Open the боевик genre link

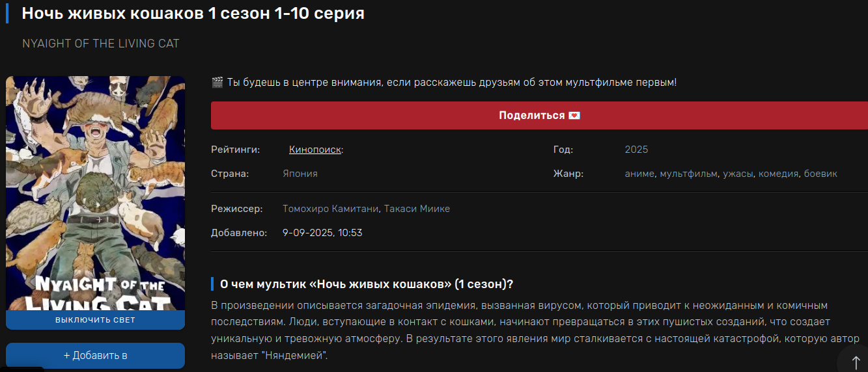click(820, 174)
